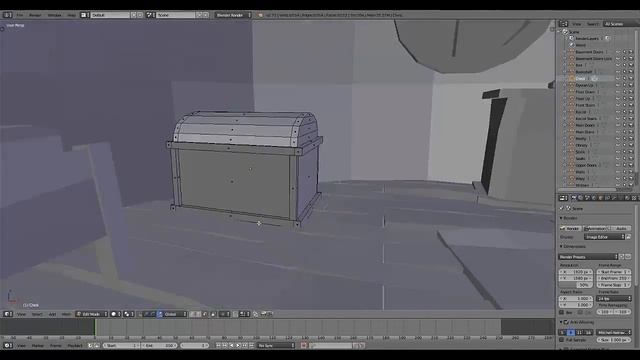Click the timeline End frame field
This screenshot has width=640, height=360.
click(x=159, y=346)
